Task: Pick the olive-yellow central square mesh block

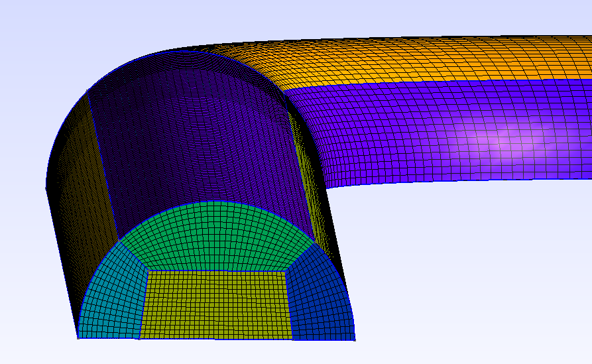Action: click(x=216, y=304)
